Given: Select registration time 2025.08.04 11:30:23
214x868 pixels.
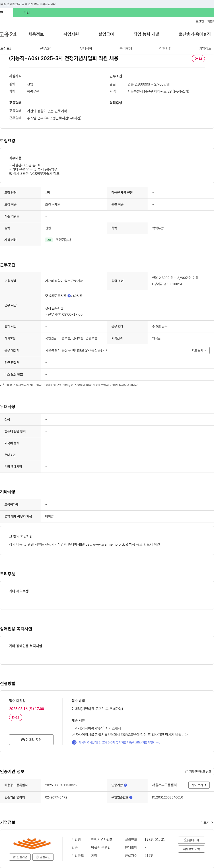Looking at the screenshot, I should 61,785.
